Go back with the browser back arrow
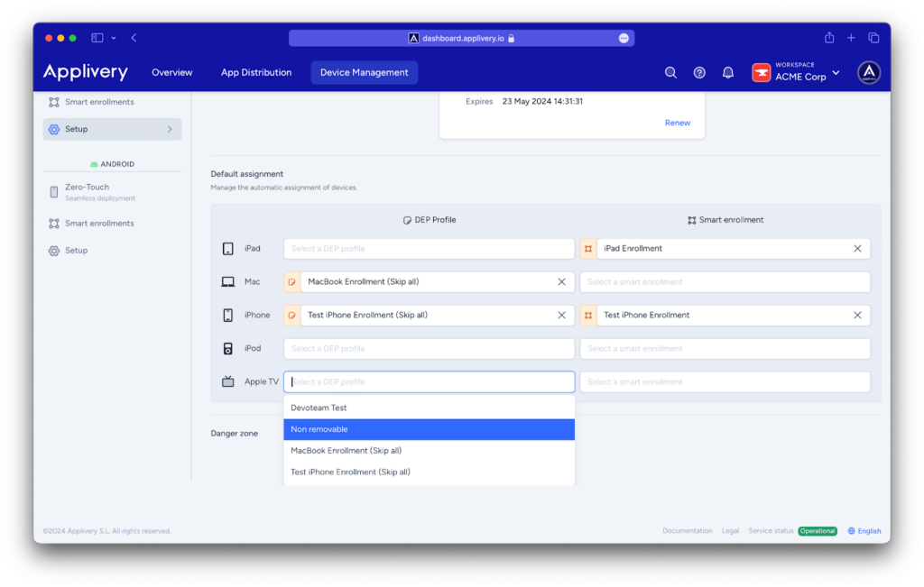The height and width of the screenshot is (587, 924). [134, 38]
